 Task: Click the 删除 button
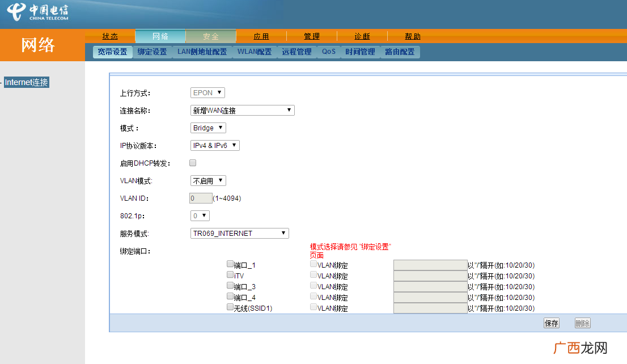tap(583, 323)
